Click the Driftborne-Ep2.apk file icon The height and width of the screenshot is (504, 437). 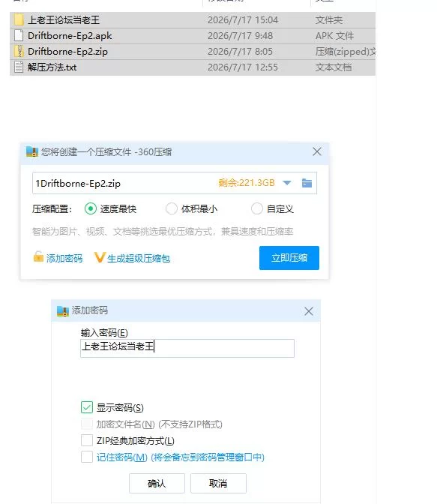coord(19,36)
